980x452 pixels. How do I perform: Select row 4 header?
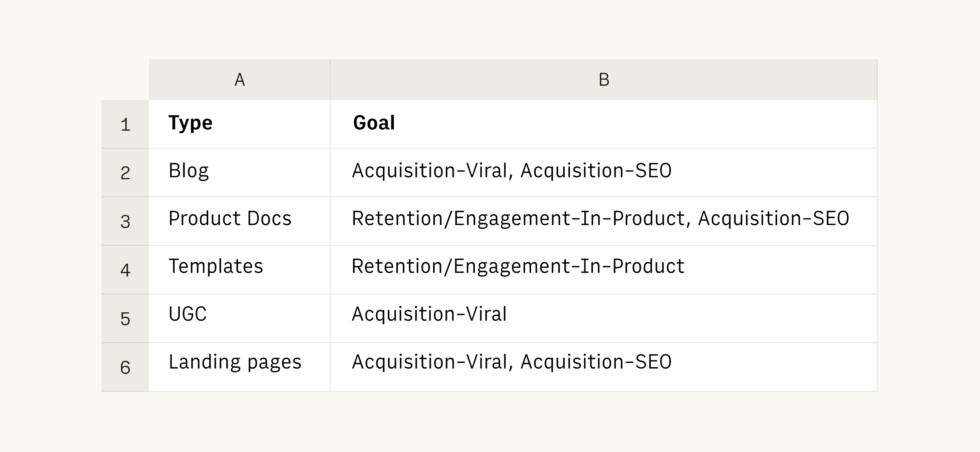point(125,270)
